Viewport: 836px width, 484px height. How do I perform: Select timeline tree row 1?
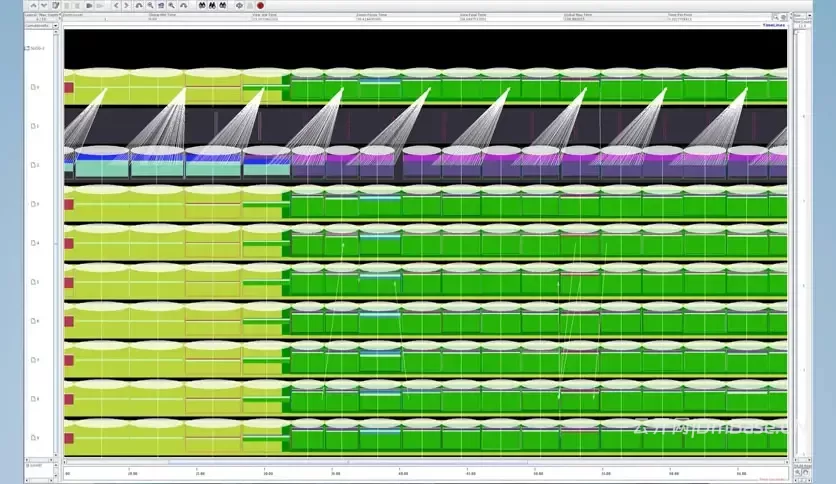35,126
